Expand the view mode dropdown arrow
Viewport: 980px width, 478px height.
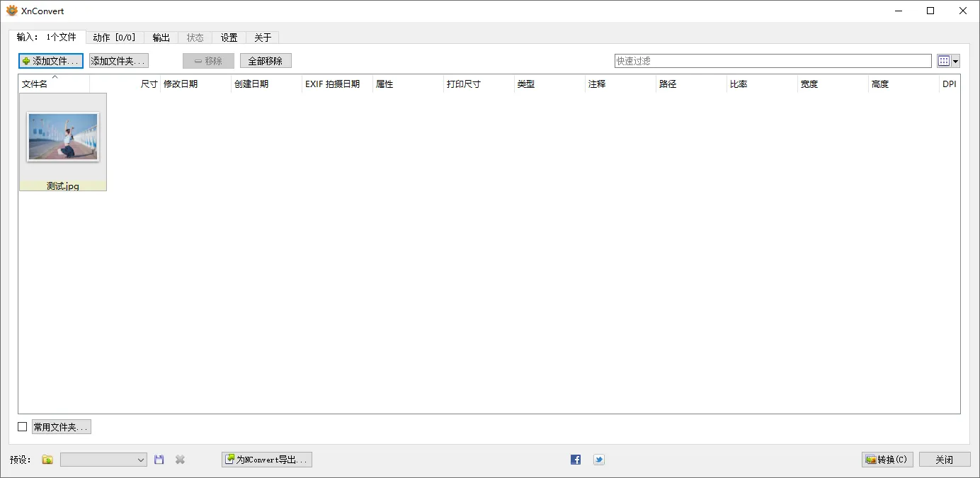[955, 61]
